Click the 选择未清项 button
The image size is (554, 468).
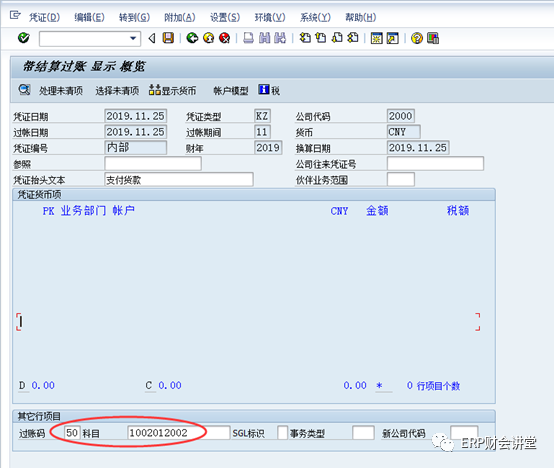tap(117, 91)
